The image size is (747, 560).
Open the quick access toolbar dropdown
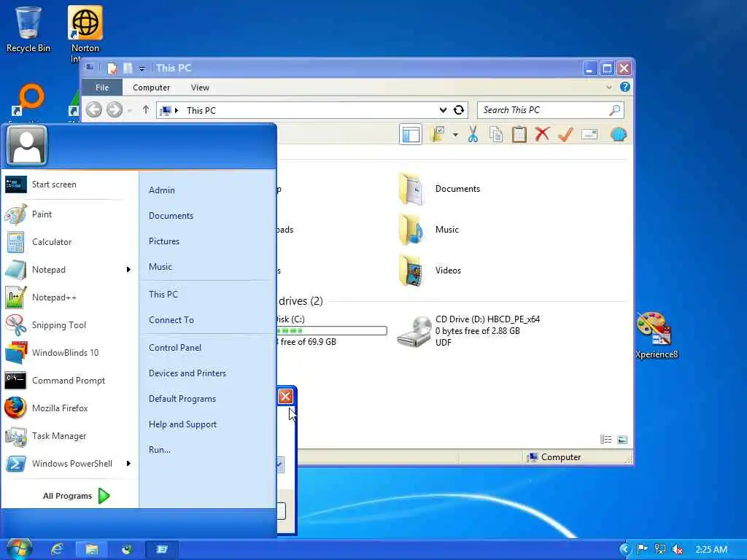click(x=142, y=69)
